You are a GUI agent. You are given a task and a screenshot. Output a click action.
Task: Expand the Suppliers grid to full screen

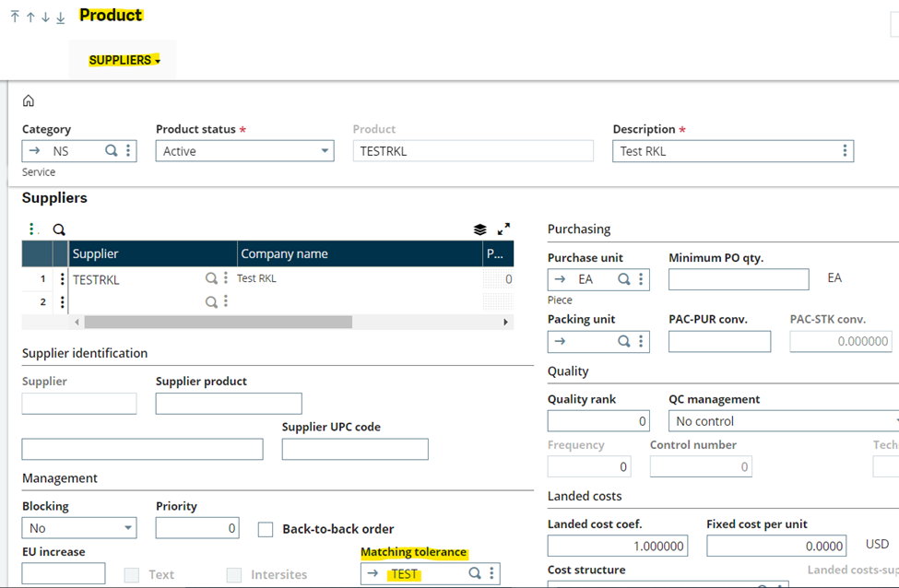(503, 229)
